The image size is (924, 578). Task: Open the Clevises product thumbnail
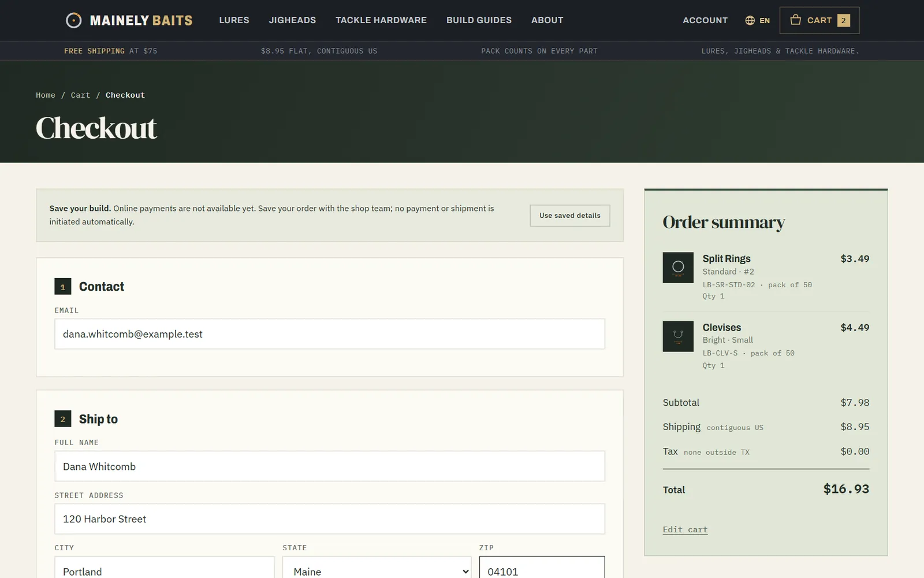[x=678, y=336]
